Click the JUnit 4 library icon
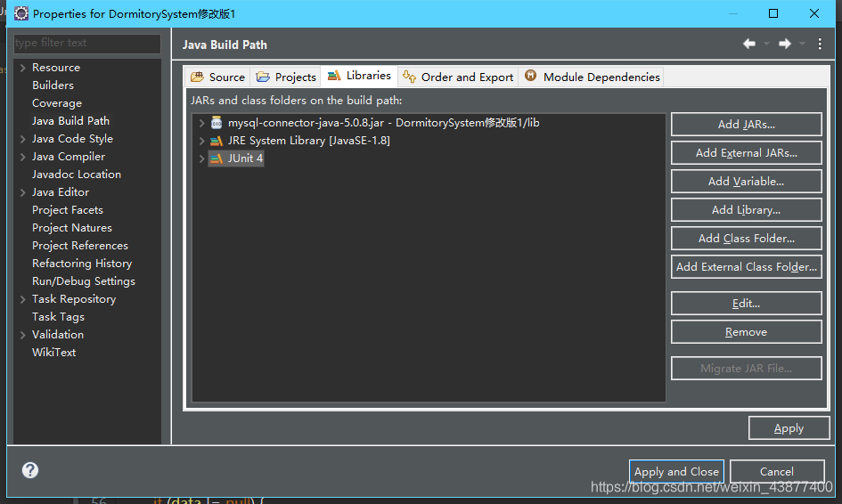The width and height of the screenshot is (842, 504). 217,159
